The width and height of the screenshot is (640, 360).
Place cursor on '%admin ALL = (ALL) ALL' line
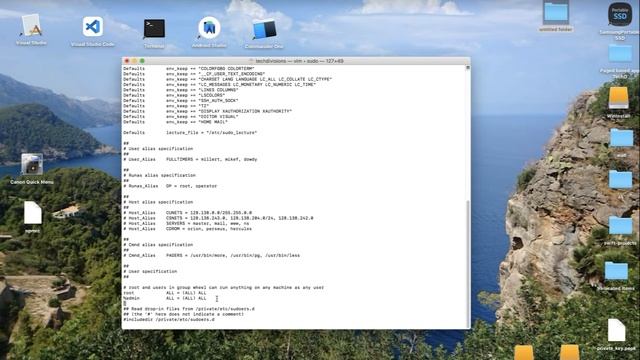coord(164,298)
